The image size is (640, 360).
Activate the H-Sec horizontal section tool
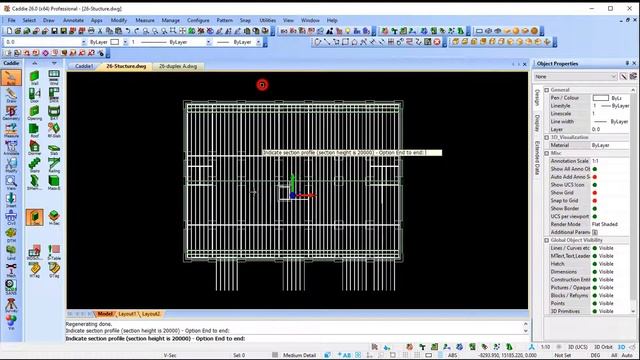click(x=54, y=217)
